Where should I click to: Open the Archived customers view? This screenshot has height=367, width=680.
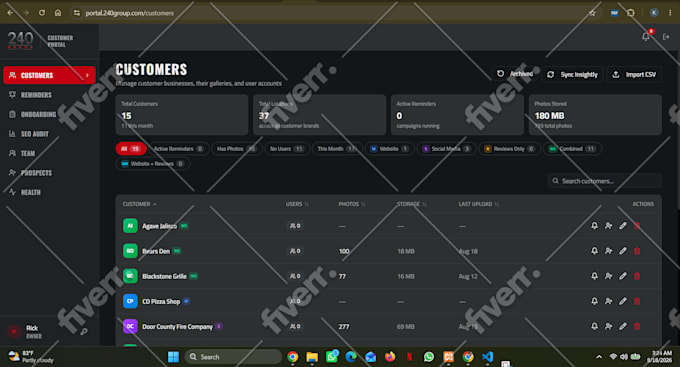[515, 74]
